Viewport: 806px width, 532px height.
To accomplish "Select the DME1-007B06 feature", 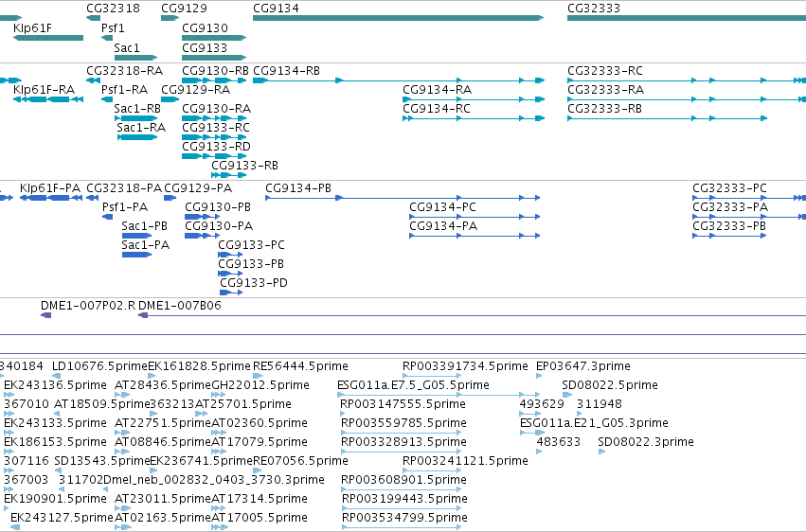I will [473, 315].
